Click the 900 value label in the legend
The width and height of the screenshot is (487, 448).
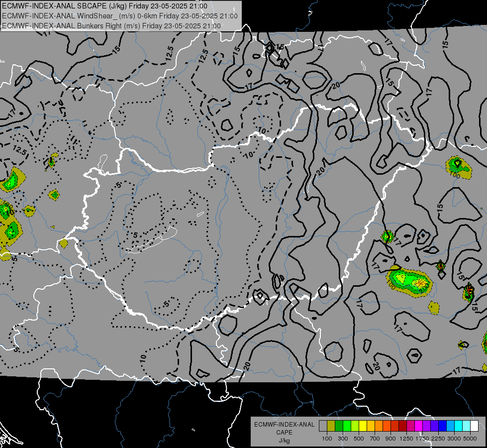pyautogui.click(x=390, y=439)
